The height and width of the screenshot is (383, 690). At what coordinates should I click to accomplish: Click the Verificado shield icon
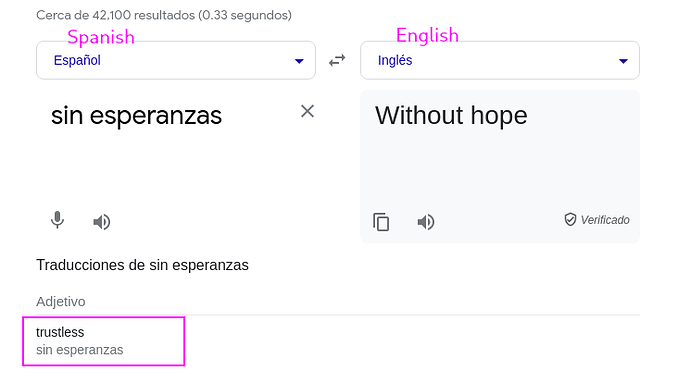coord(570,219)
